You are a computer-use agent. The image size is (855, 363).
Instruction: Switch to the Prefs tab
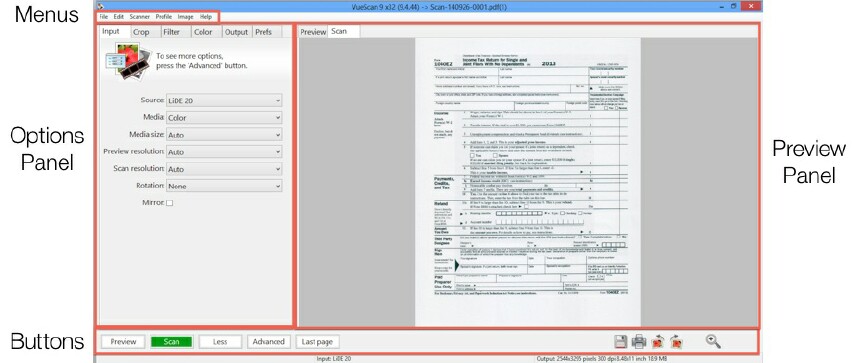point(267,32)
